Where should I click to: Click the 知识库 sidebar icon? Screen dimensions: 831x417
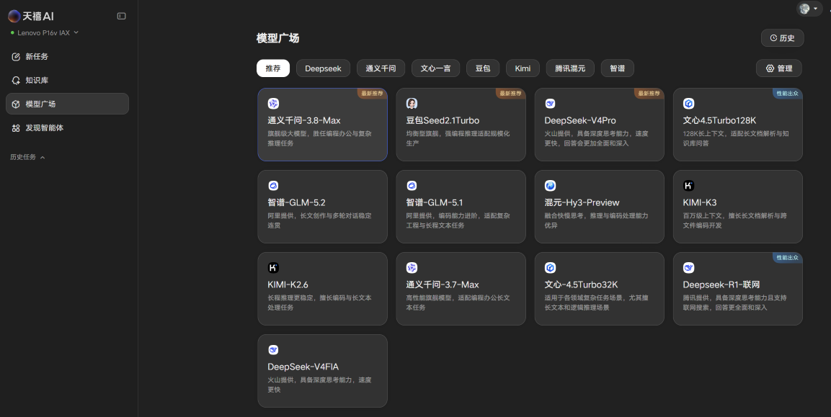[16, 81]
